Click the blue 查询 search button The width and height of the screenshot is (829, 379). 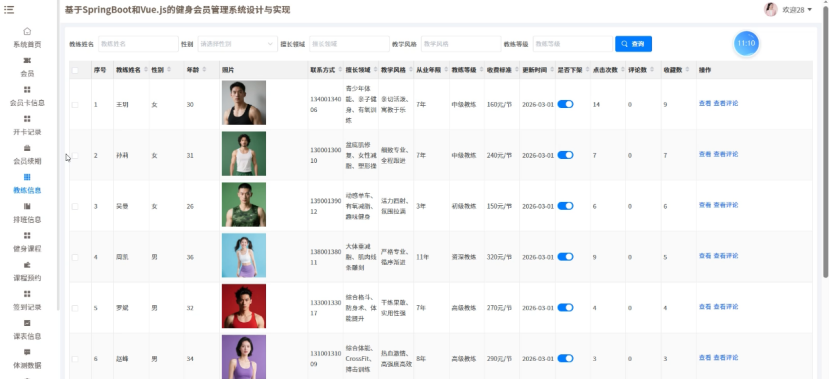pos(633,44)
